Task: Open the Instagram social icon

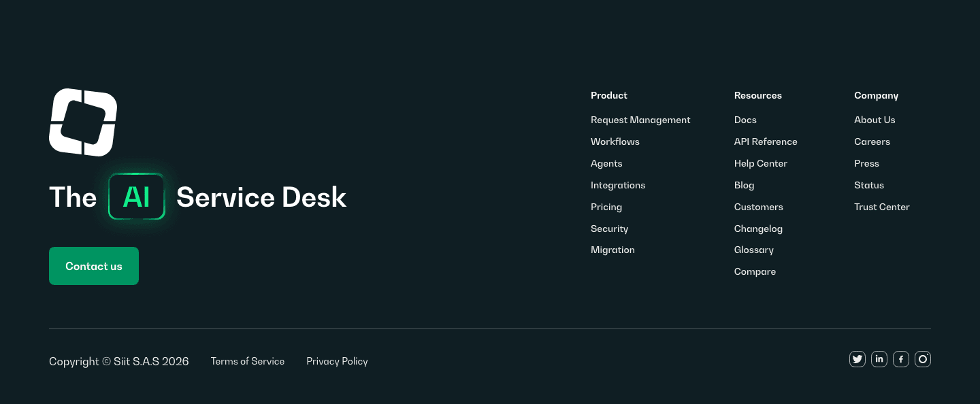Action: (x=923, y=359)
